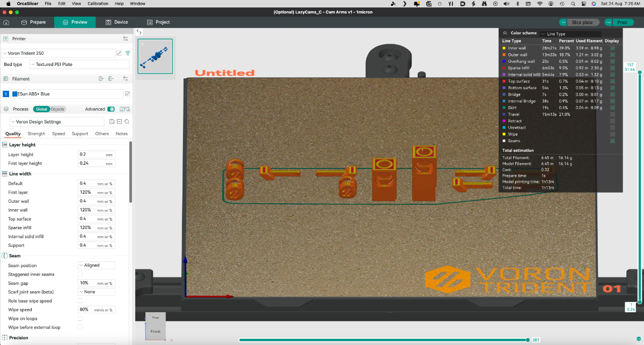Viewport: 644px width, 345px height.
Task: Open the ESun ABS+ Blue filament dropdown
Action: [67, 94]
